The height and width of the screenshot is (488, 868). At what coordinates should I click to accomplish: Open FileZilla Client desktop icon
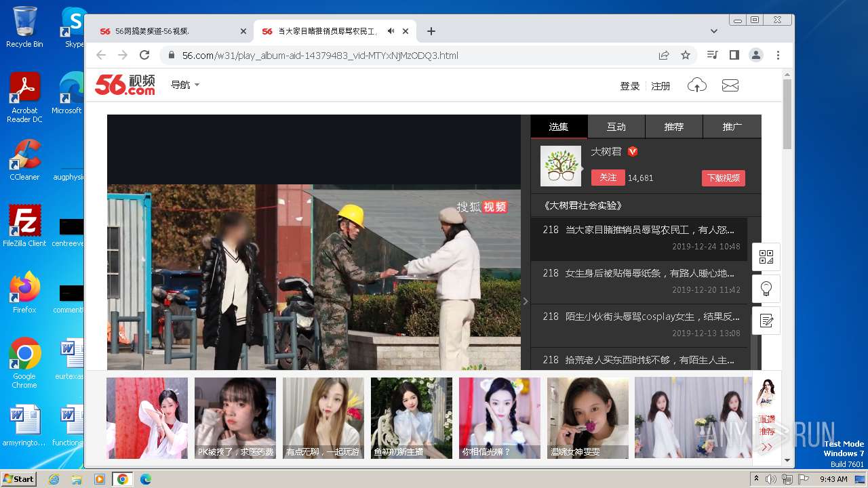24,226
